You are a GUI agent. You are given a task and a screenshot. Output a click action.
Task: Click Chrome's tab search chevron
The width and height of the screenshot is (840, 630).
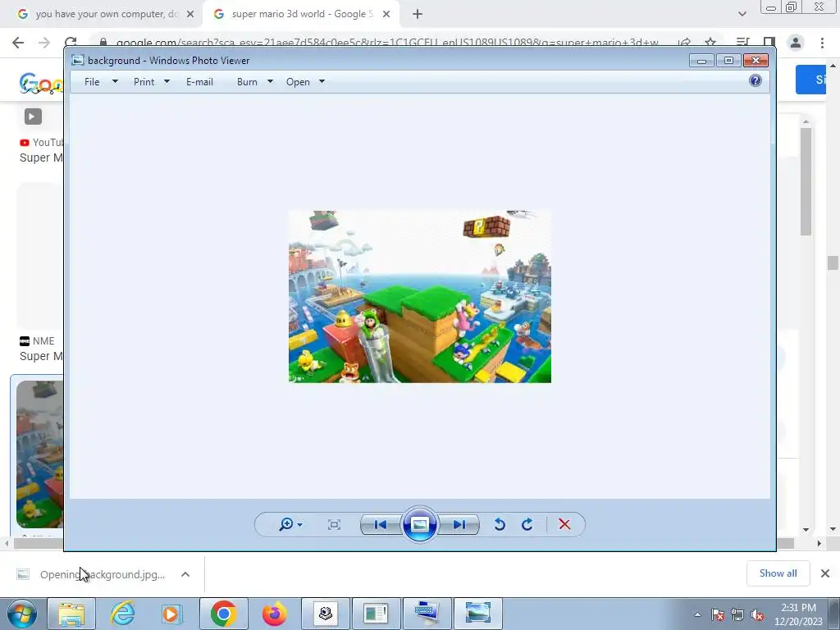coord(742,15)
